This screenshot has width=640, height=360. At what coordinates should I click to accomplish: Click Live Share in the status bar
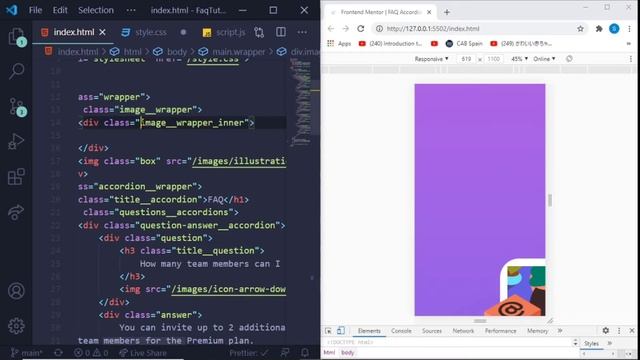[x=143, y=353]
